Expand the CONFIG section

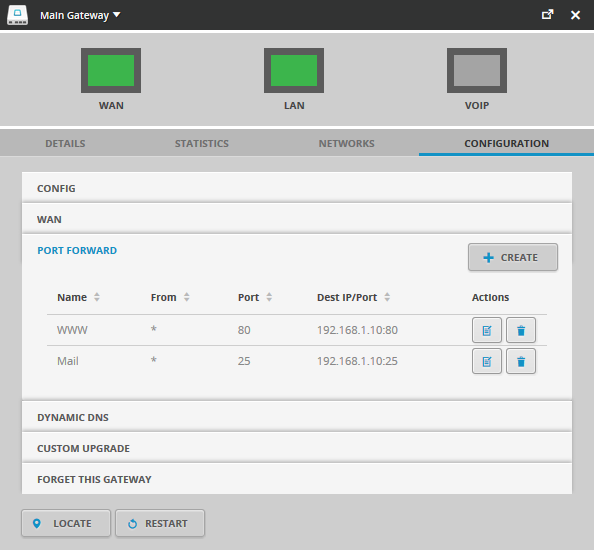pyautogui.click(x=297, y=188)
